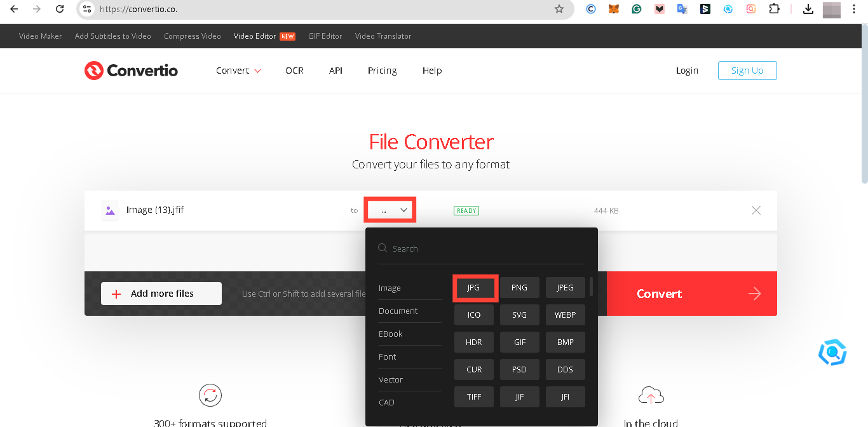Click the Convertio logo icon
Image resolution: width=868 pixels, height=427 pixels.
click(94, 71)
